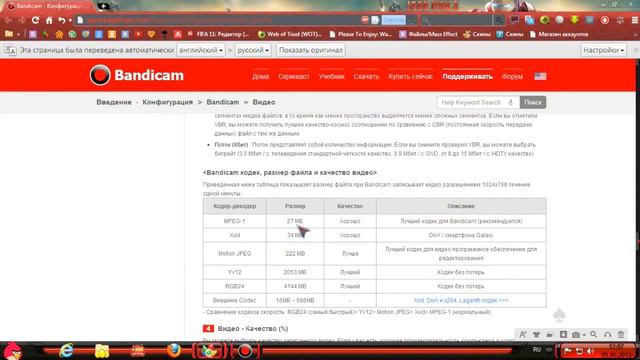Select the Bandicam - Конфигурация browser tab
640x360 pixels.
coord(48,6)
